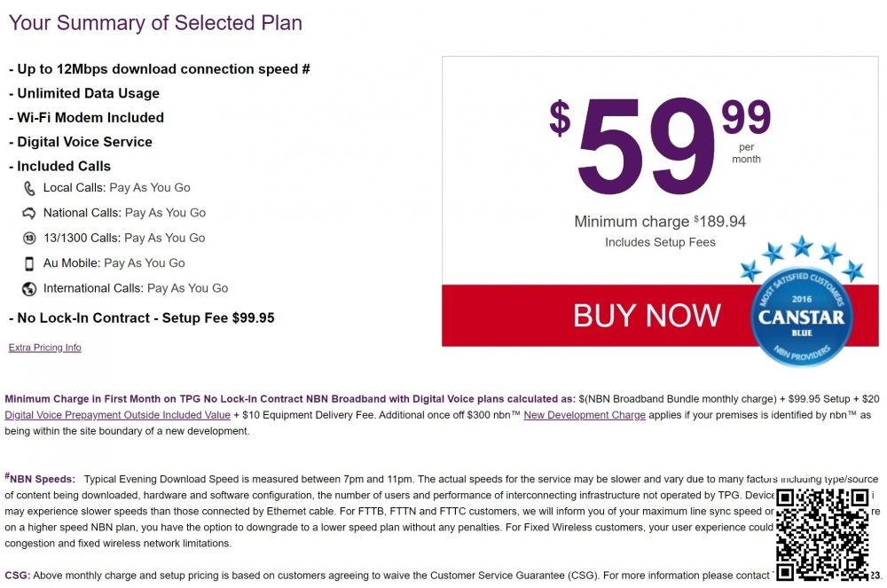Click the Wi-Fi Modem Included item
This screenshot has height=588, width=887.
click(x=90, y=117)
